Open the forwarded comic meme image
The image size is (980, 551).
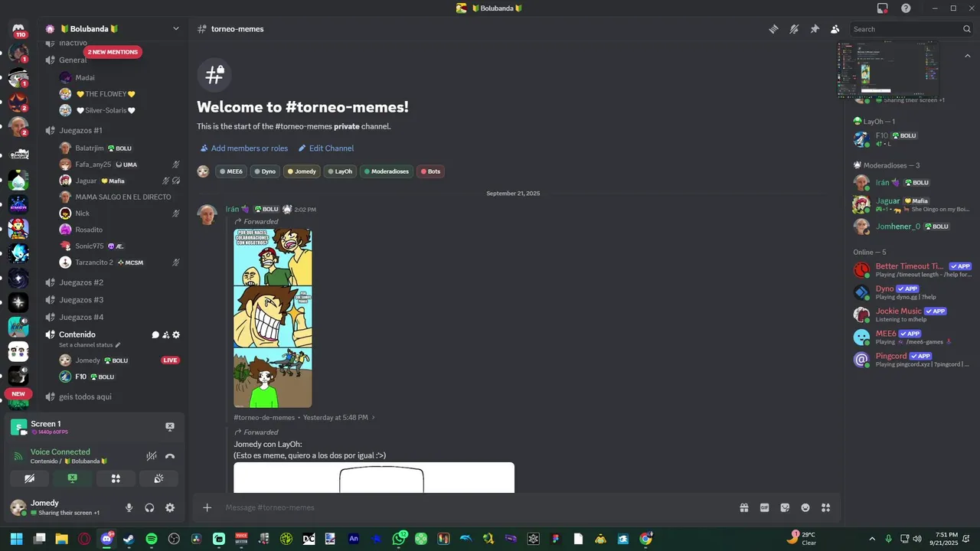point(273,318)
